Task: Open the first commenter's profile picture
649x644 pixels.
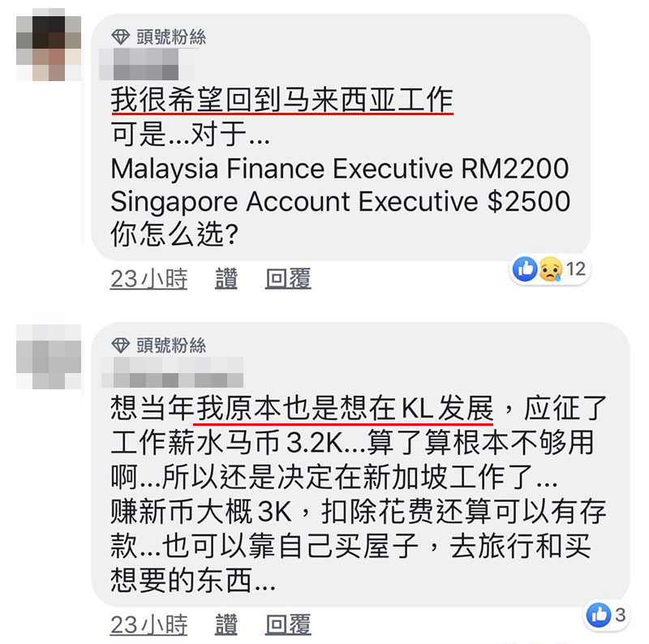Action: pos(49,45)
